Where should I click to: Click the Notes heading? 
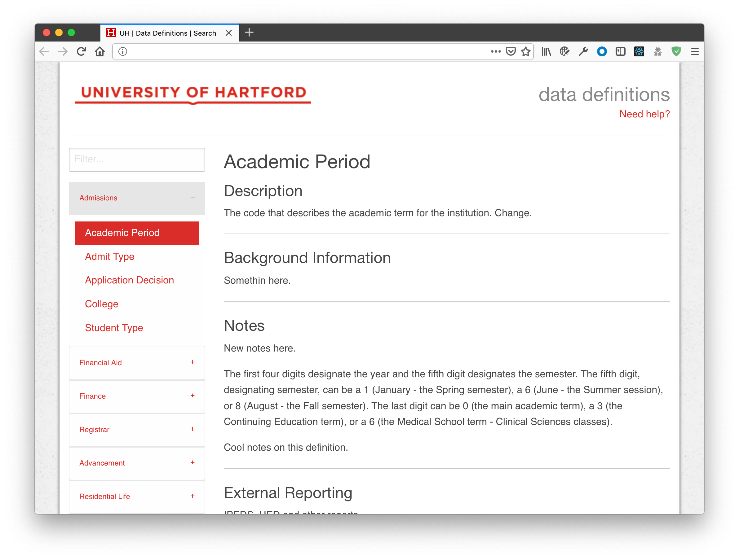click(244, 326)
